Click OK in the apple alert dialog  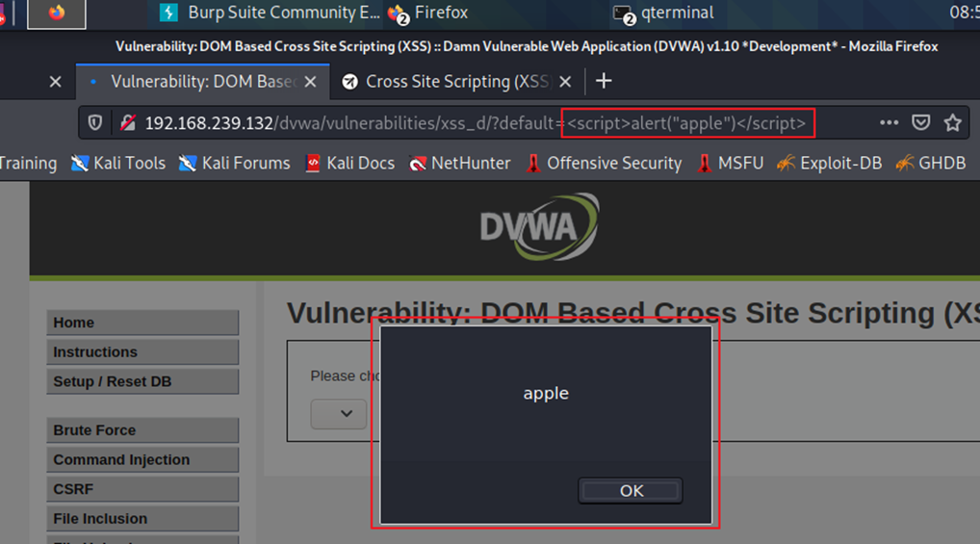click(x=631, y=491)
